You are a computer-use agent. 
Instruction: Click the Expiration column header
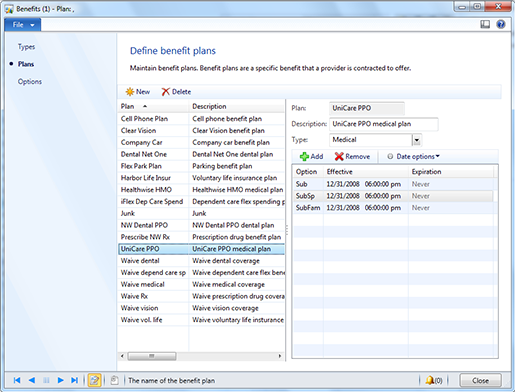(451, 172)
